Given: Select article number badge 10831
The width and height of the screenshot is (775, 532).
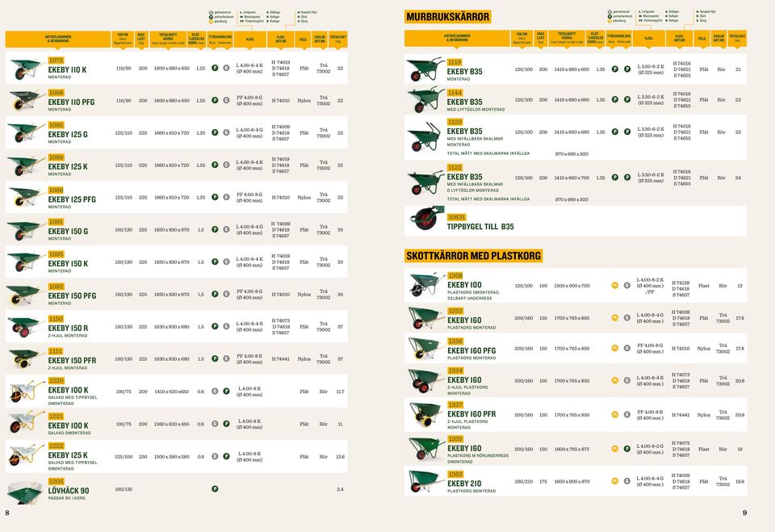Looking at the screenshot, I should (x=456, y=217).
